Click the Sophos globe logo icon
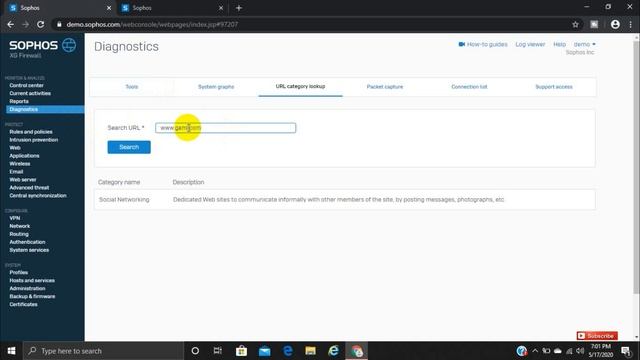Image resolution: width=640 pixels, height=360 pixels. pyautogui.click(x=69, y=45)
